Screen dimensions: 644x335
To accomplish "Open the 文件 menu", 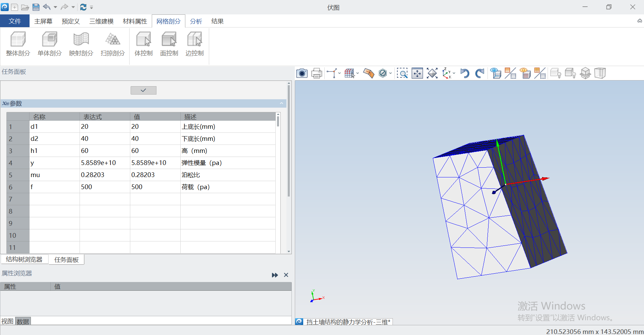I will coord(15,21).
